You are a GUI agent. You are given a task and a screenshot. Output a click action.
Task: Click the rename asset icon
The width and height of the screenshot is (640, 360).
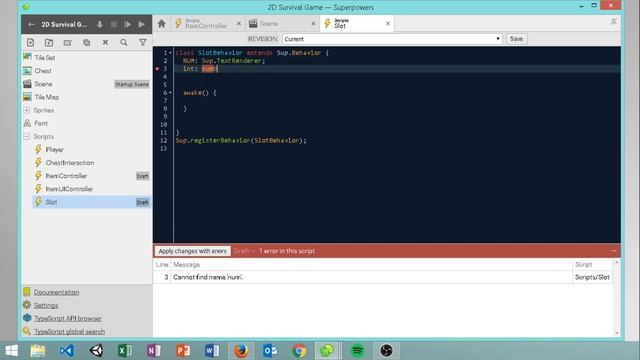click(x=67, y=42)
